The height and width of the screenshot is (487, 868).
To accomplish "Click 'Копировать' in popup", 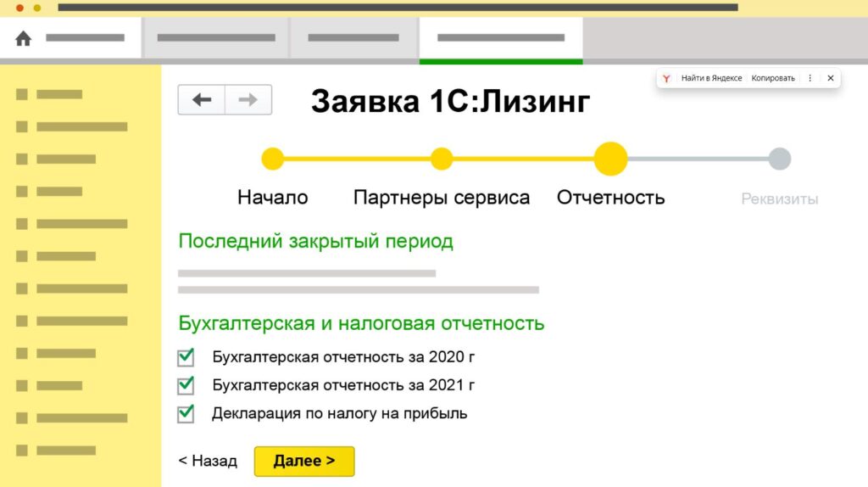I will tap(773, 78).
